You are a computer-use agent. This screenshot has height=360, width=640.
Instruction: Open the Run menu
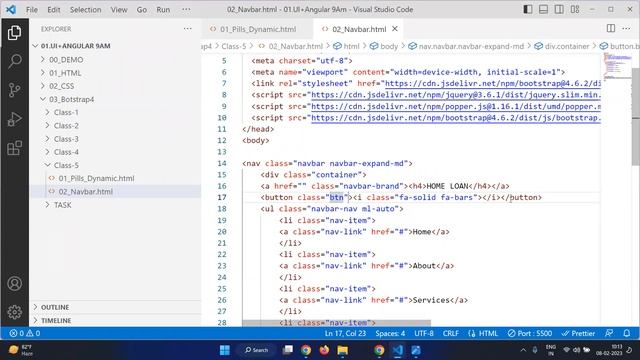pos(163,9)
